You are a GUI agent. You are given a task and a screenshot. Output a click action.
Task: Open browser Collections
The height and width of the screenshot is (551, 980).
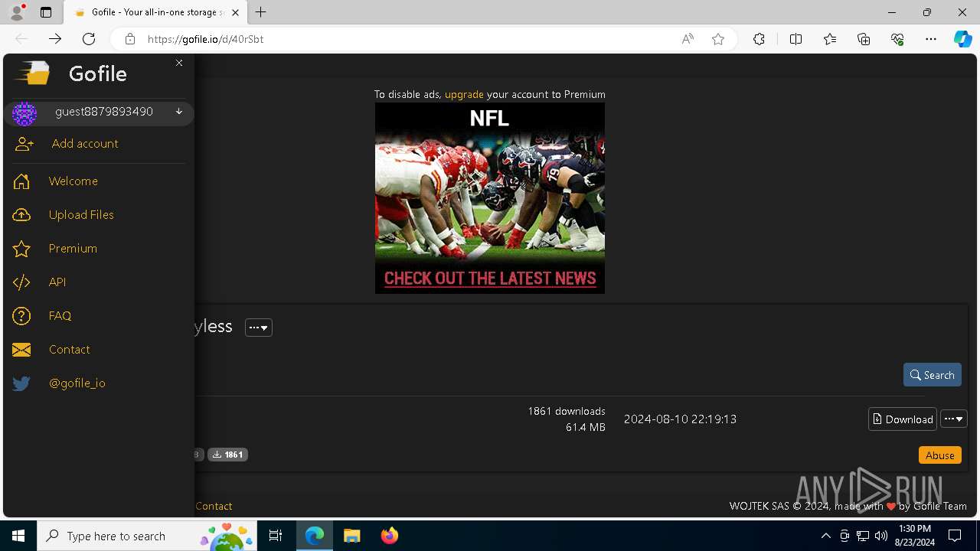864,39
